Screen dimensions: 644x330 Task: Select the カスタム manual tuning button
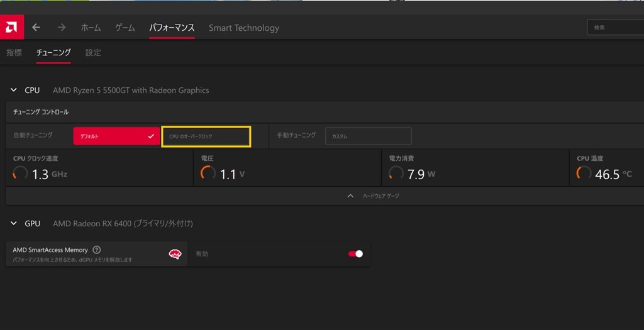369,136
